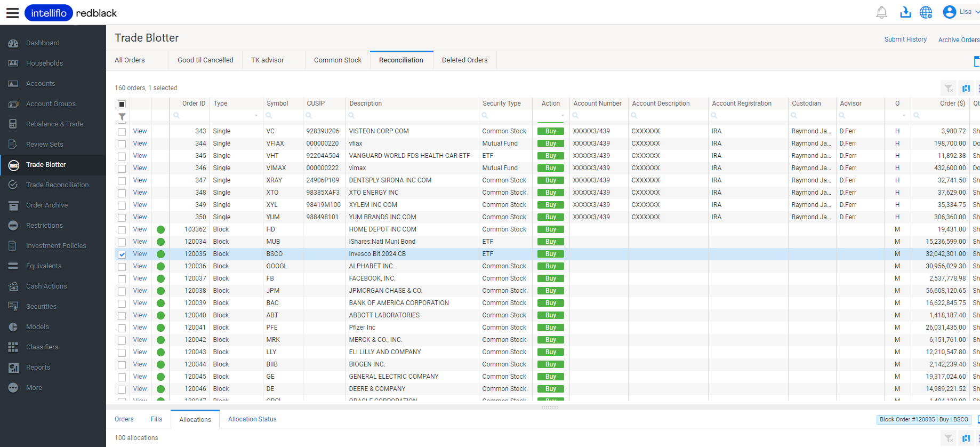Clear filters icon above orders grid
The image size is (980, 447).
point(949,89)
